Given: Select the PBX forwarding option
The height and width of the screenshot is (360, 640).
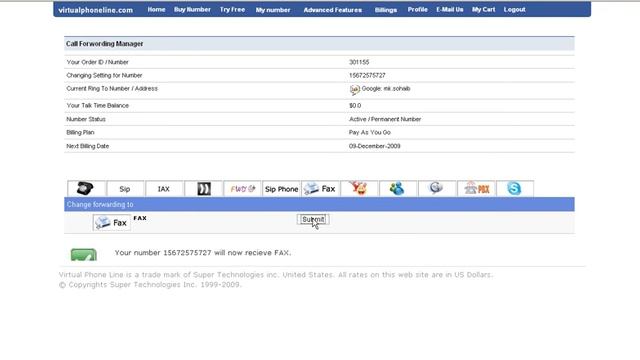Looking at the screenshot, I should [x=476, y=189].
